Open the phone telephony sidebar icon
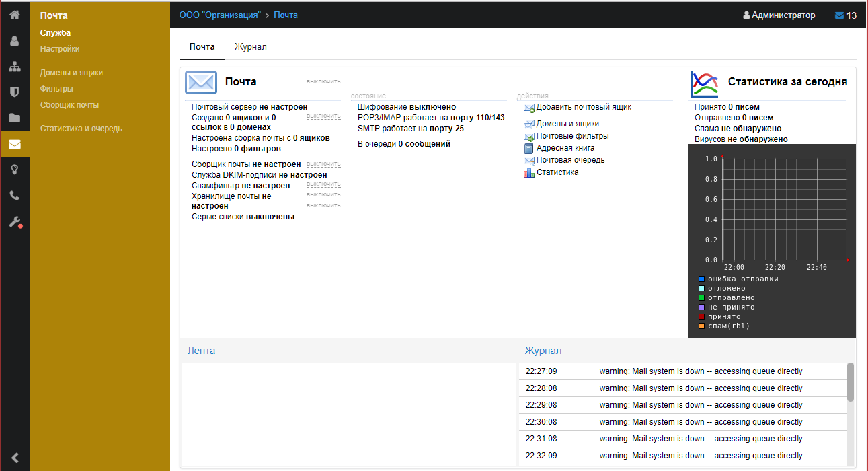 tap(14, 196)
